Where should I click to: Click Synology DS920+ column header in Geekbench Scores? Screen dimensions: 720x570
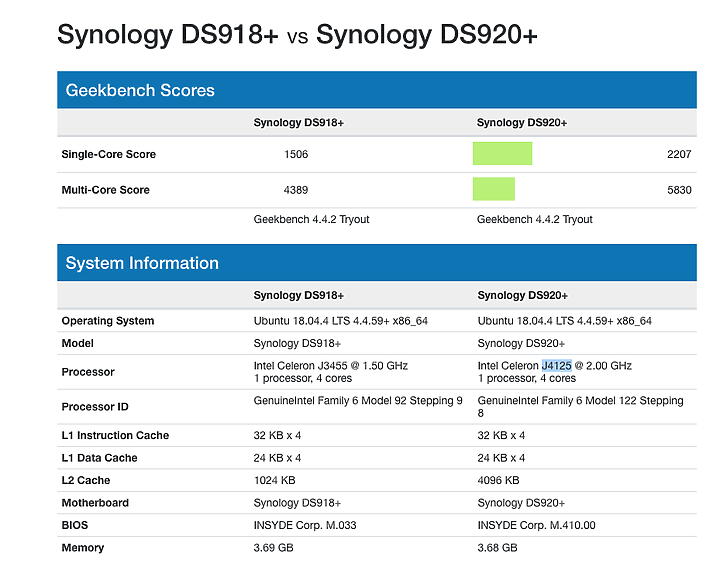pyautogui.click(x=522, y=123)
